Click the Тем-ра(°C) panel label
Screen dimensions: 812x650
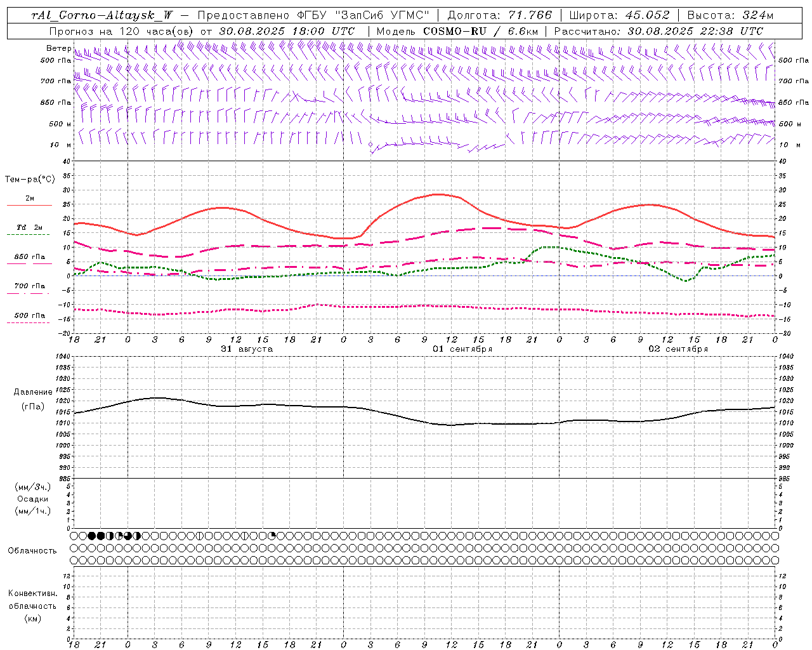(x=30, y=180)
